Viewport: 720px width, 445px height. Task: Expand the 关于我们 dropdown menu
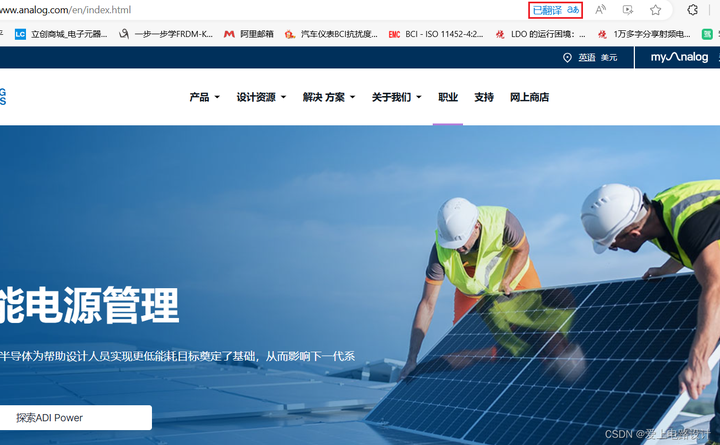click(x=396, y=97)
